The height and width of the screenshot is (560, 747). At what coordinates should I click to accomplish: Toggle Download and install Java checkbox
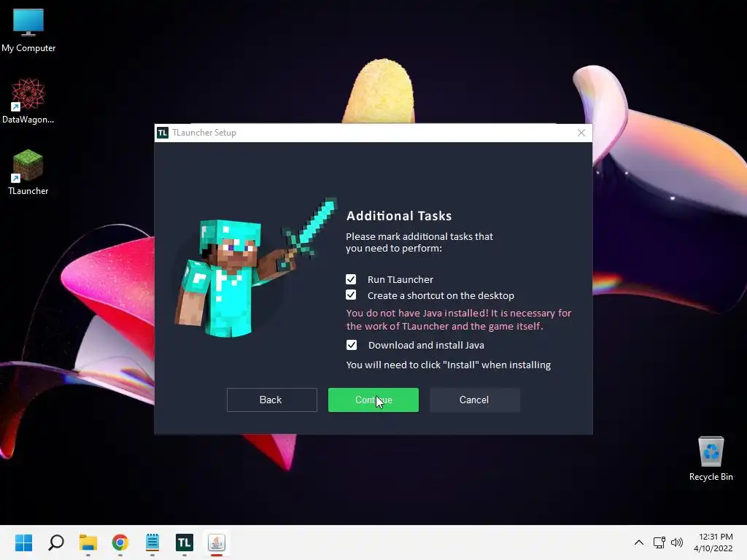351,345
